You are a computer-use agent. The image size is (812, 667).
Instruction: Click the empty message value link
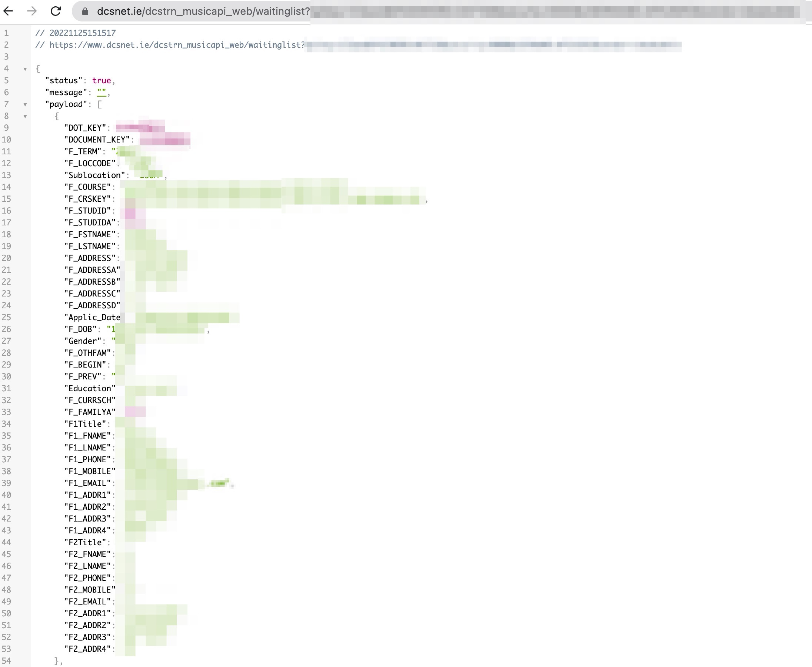coord(101,93)
